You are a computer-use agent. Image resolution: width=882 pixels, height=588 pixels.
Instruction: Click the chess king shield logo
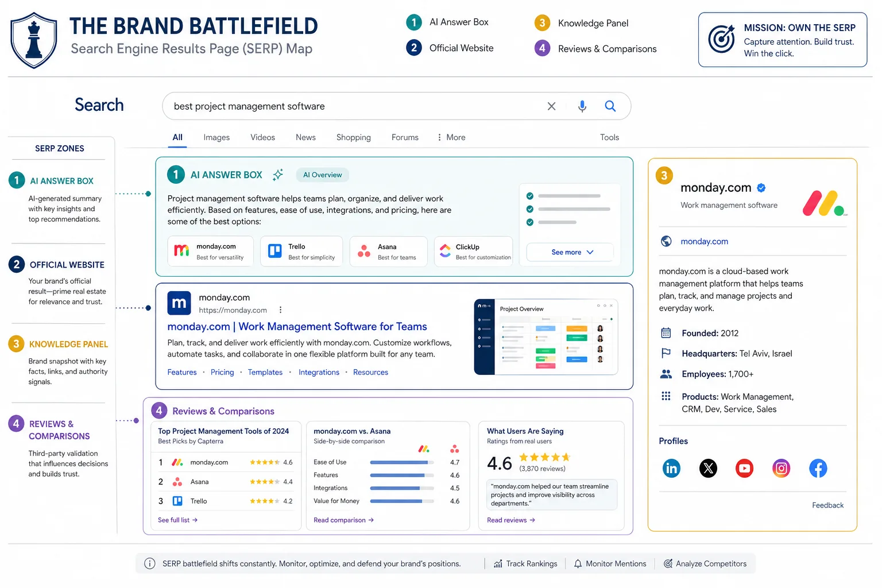point(34,40)
